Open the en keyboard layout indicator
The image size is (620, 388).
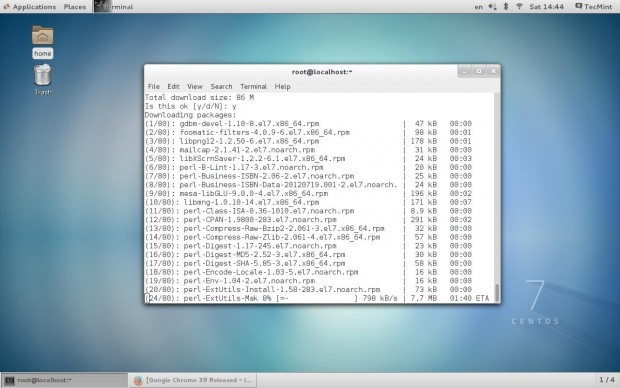478,7
